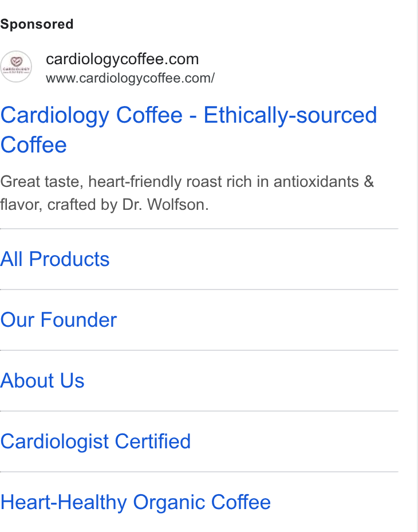418x532 pixels.
Task: Click 'flavor, crafted by' description text
Action: (58, 205)
